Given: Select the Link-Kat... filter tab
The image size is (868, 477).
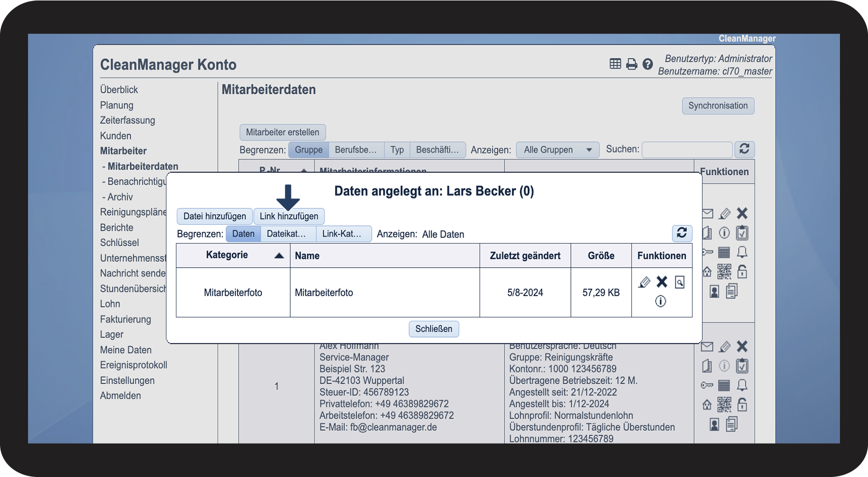Looking at the screenshot, I should [x=343, y=234].
